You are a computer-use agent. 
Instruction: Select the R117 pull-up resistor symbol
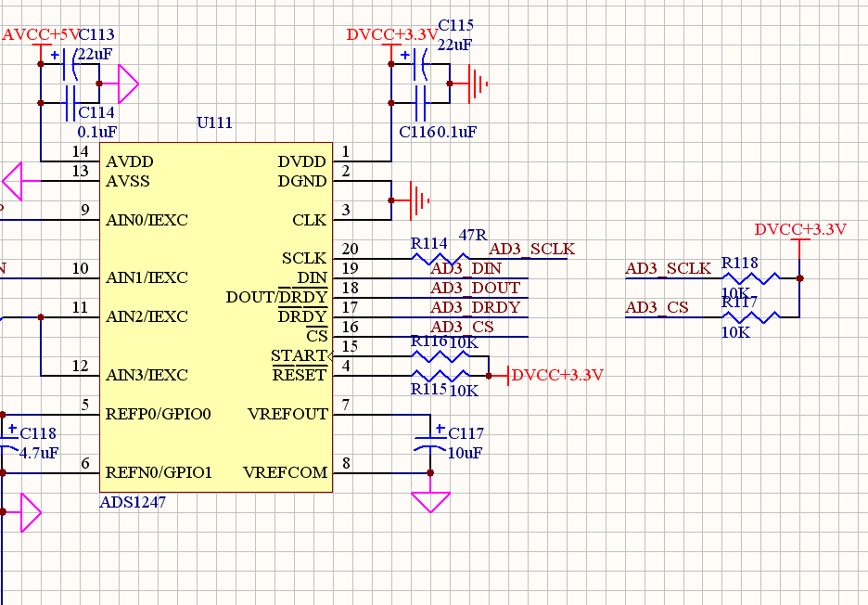pyautogui.click(x=751, y=317)
